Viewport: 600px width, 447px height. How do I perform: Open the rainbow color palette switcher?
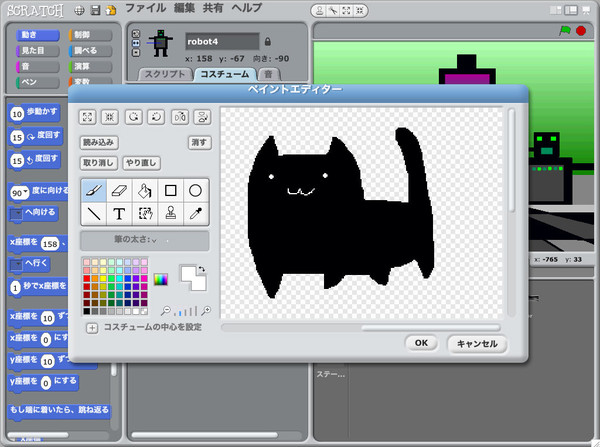(x=160, y=279)
